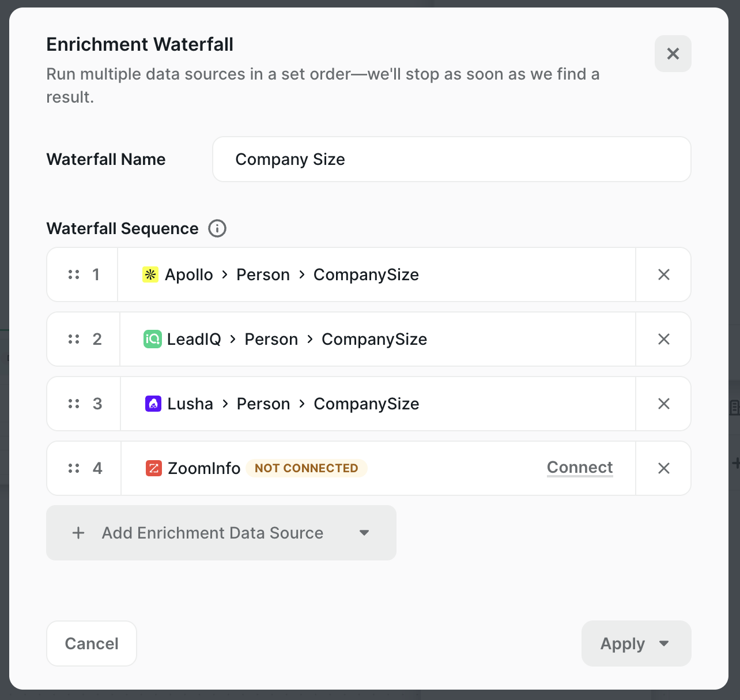Click the NOT CONNECTED badge on ZoomInfo
Viewport: 740px width, 700px height.
306,468
